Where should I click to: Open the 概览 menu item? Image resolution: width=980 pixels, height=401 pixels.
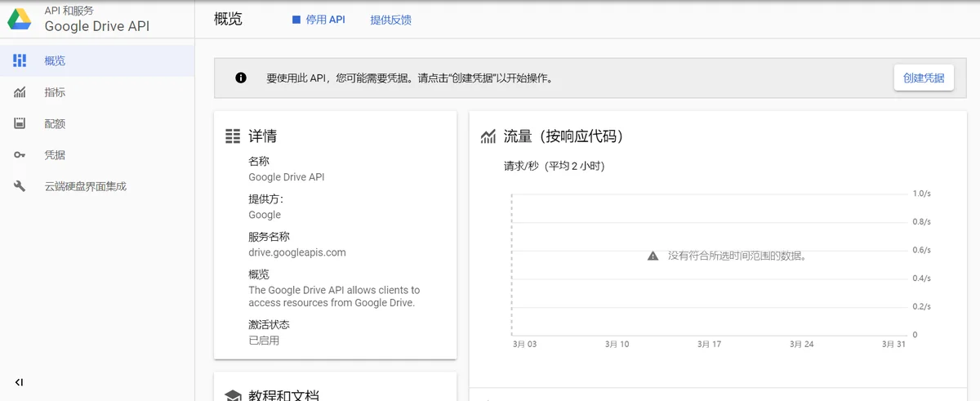coord(97,60)
